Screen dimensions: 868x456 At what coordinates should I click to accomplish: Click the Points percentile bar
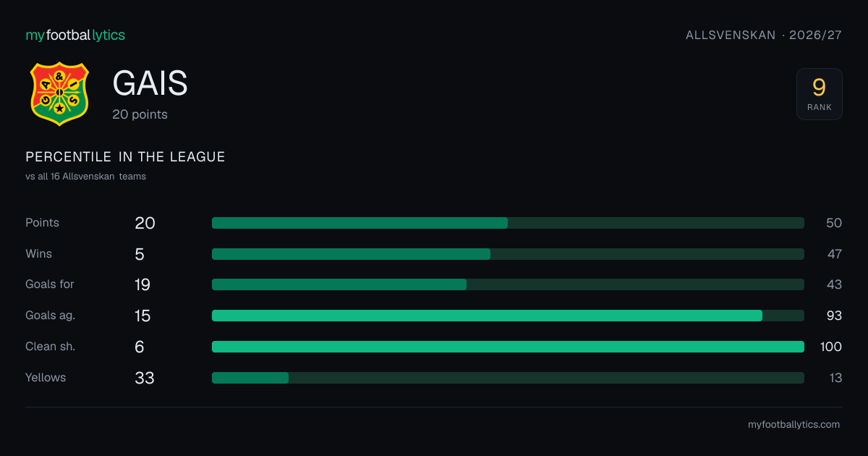pyautogui.click(x=508, y=223)
